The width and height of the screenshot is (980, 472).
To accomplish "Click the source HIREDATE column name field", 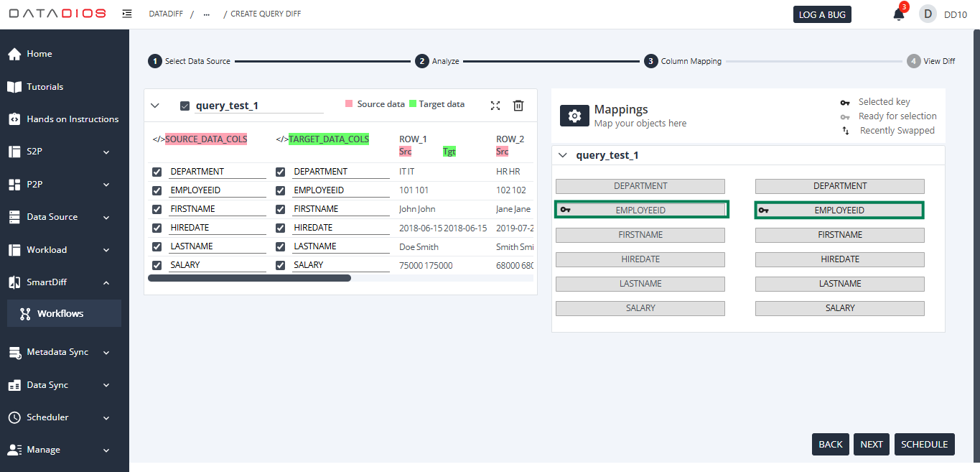I will [x=217, y=228].
